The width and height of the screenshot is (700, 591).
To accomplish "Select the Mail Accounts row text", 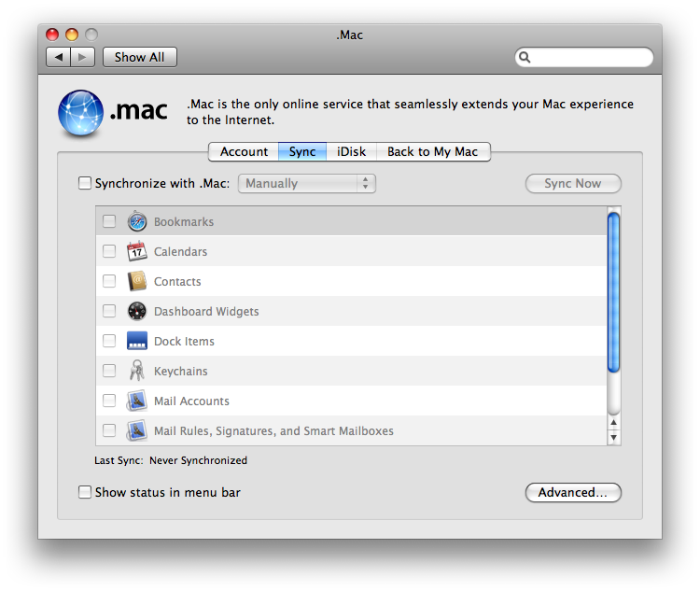I will click(192, 401).
